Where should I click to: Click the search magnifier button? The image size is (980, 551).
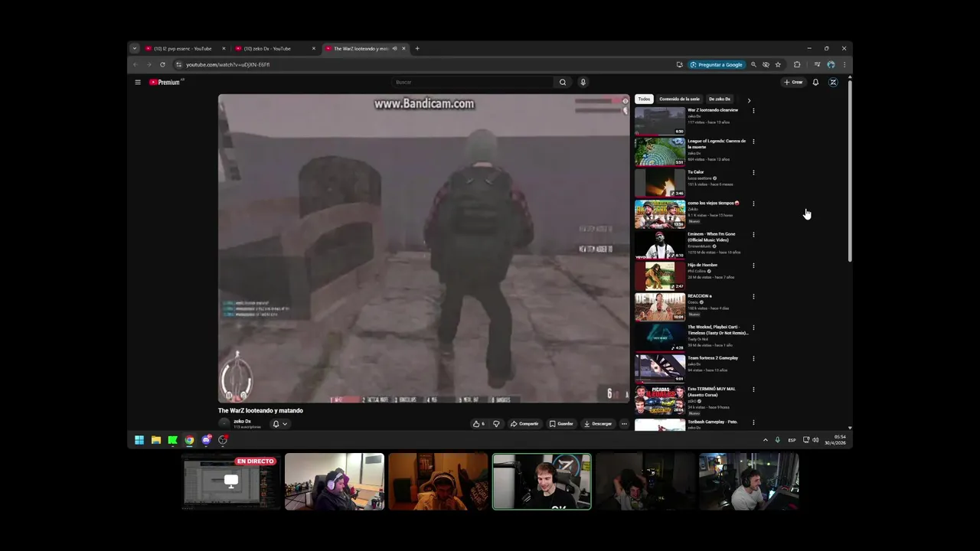563,82
